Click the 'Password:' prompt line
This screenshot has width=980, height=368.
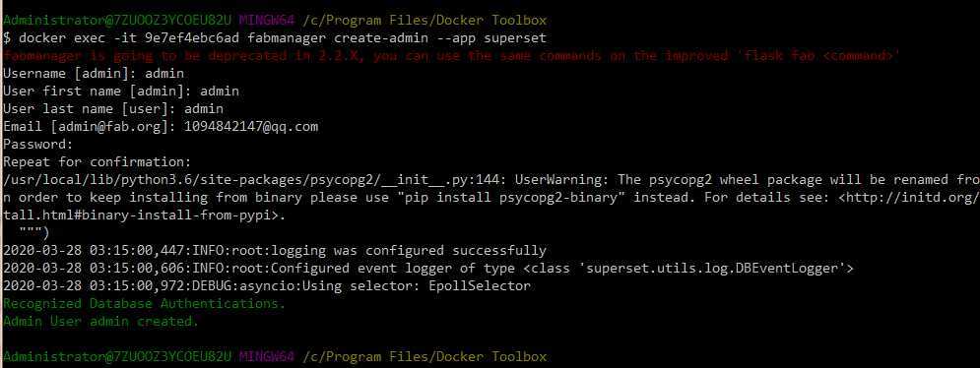tap(38, 145)
